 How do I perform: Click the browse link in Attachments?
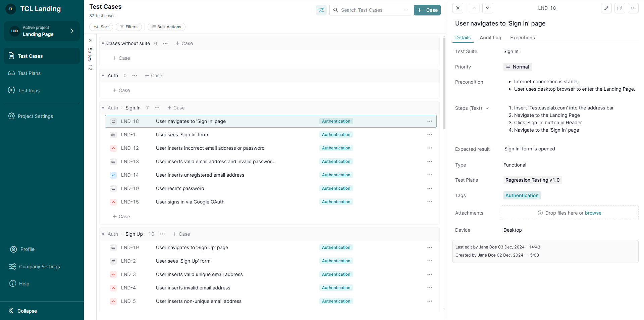click(x=593, y=213)
